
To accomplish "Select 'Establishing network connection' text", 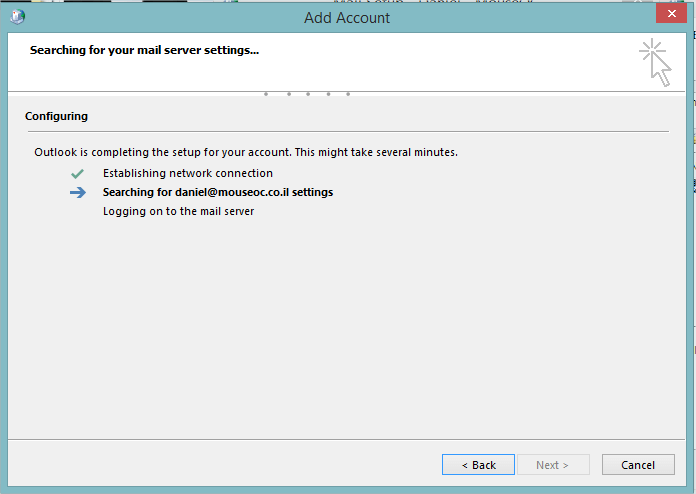I will click(188, 173).
